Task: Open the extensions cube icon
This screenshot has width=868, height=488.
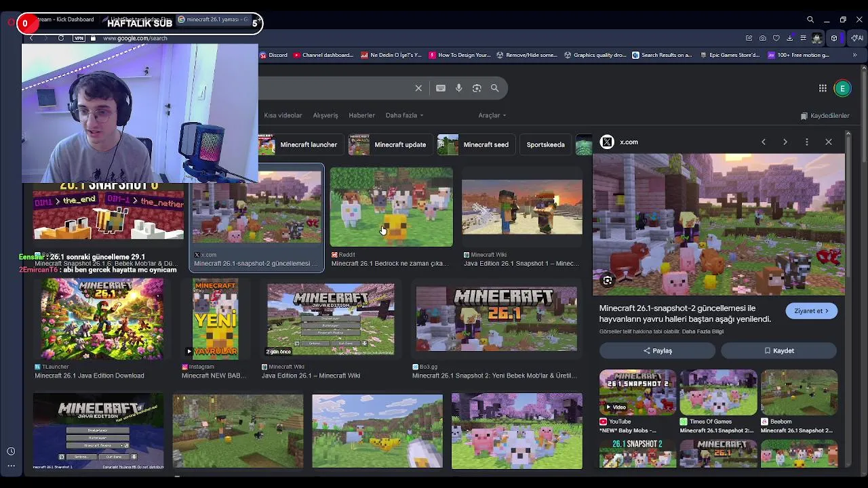Action: point(834,38)
